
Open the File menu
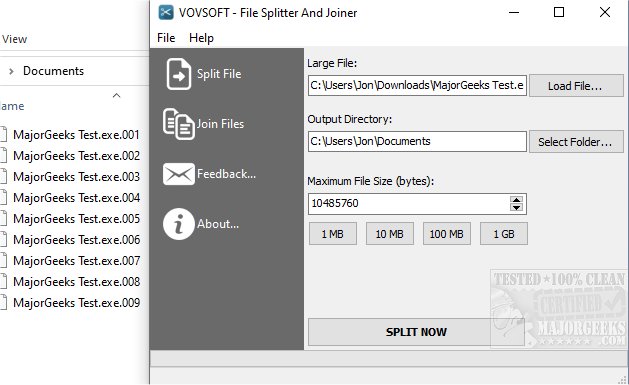click(166, 38)
